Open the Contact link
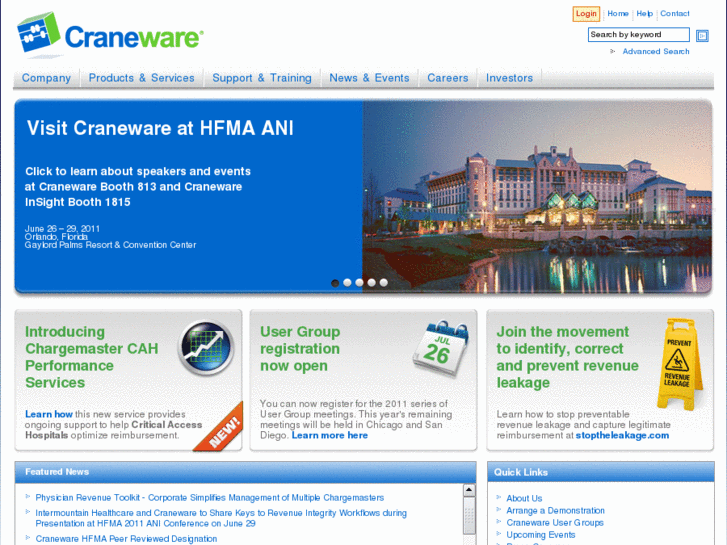Image resolution: width=727 pixels, height=545 pixels. coord(675,14)
